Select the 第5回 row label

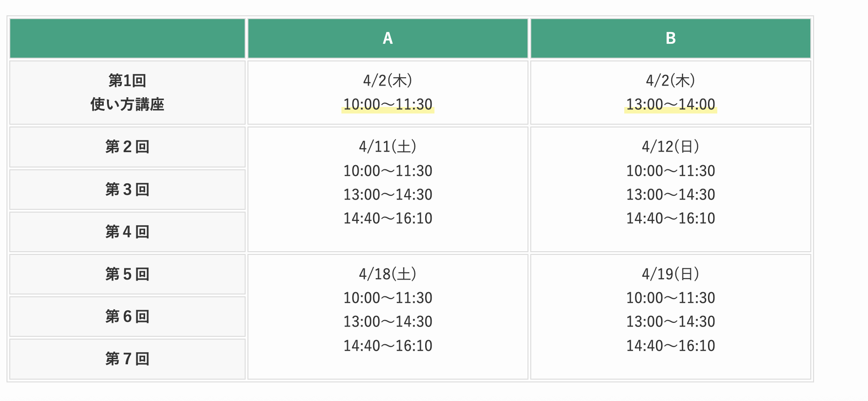pos(127,274)
